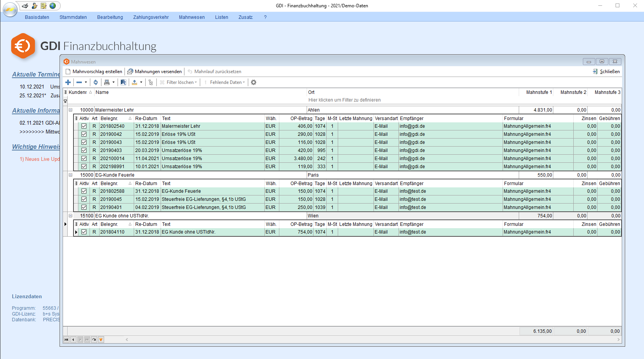Open the Zahlungsverkehr menu
Image resolution: width=644 pixels, height=359 pixels.
pyautogui.click(x=151, y=17)
